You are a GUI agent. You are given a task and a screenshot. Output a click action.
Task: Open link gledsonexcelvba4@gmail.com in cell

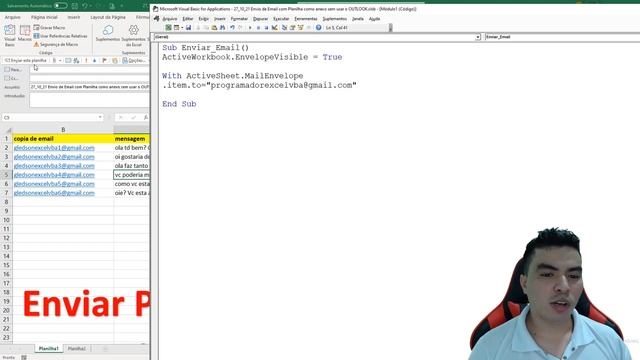(x=54, y=175)
